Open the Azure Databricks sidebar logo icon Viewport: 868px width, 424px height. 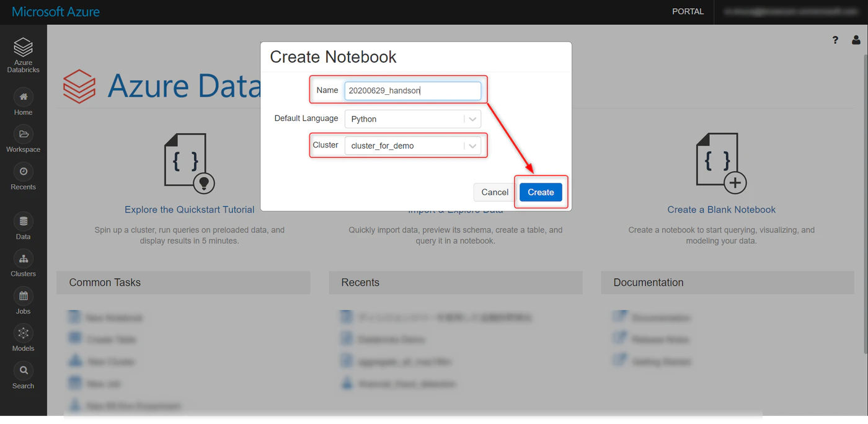23,48
